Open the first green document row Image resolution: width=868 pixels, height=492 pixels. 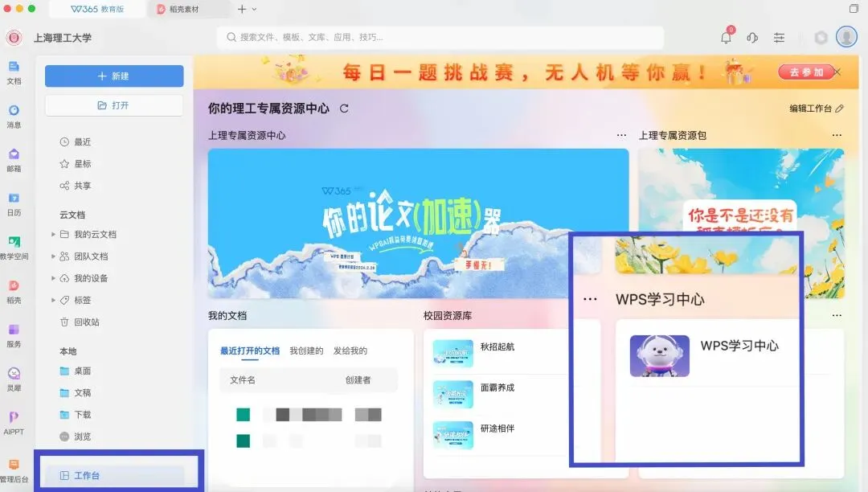[x=309, y=415]
